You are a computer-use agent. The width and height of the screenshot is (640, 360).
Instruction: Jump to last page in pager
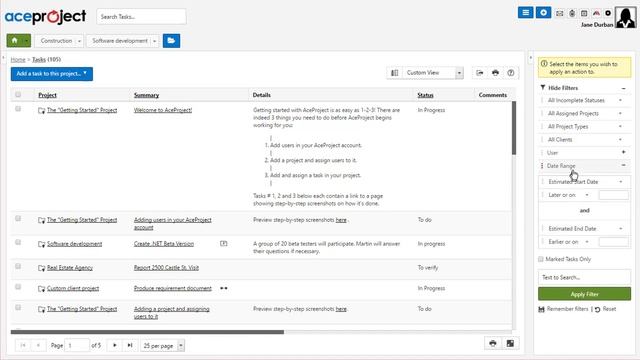130,345
